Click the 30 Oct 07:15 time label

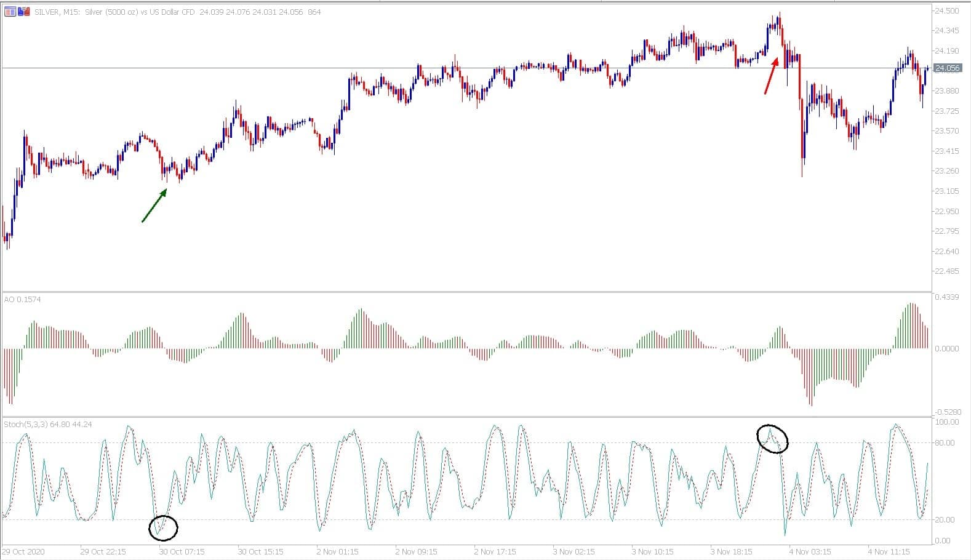pyautogui.click(x=182, y=551)
